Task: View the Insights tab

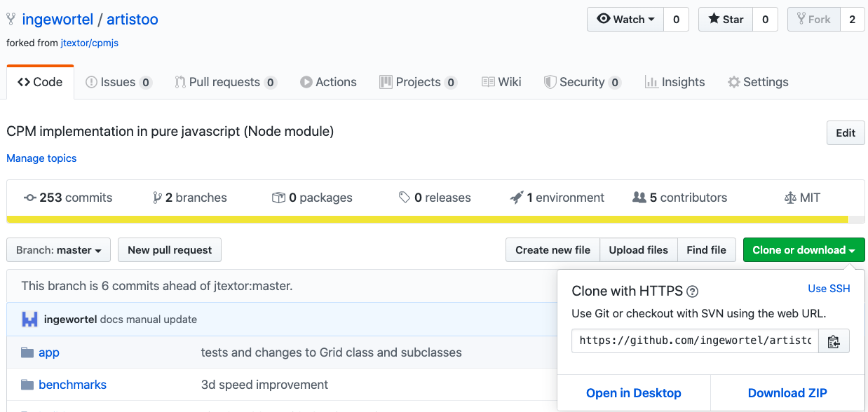Action: click(x=674, y=82)
